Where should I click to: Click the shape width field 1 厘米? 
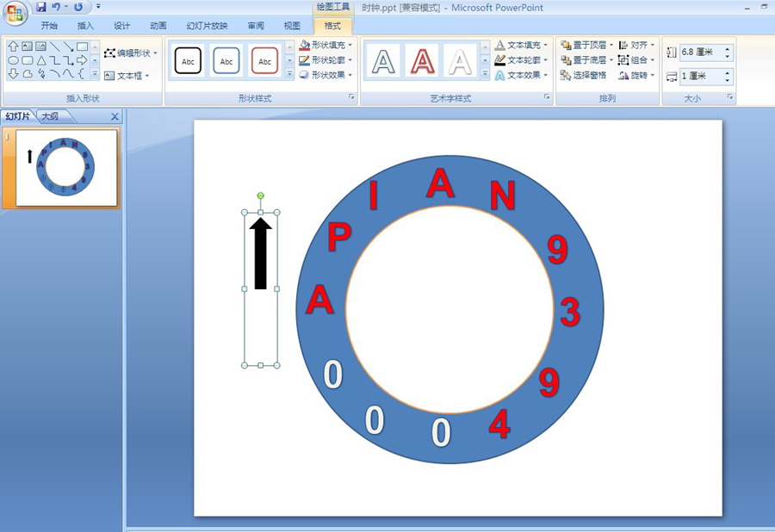pyautogui.click(x=702, y=76)
